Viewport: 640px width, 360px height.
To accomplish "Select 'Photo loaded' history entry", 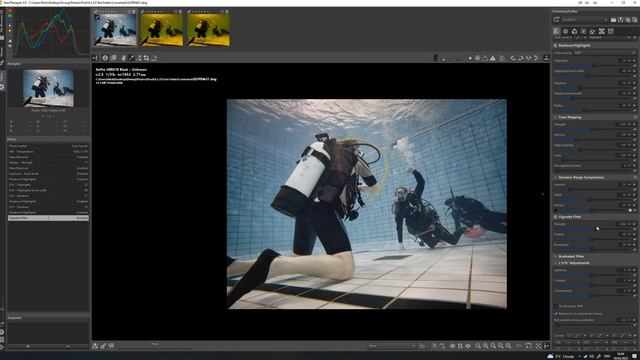I will click(48, 146).
